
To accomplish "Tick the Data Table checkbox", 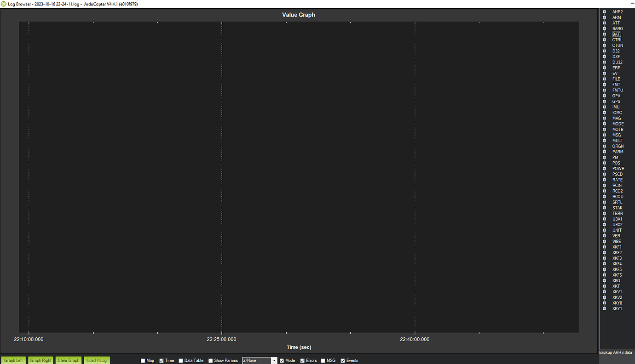I will (181, 361).
